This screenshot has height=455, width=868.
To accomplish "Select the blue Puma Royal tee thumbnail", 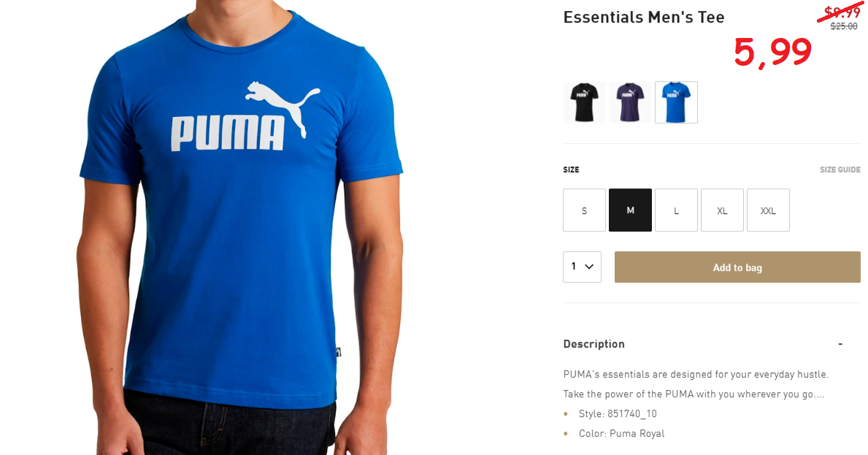I will click(x=676, y=102).
